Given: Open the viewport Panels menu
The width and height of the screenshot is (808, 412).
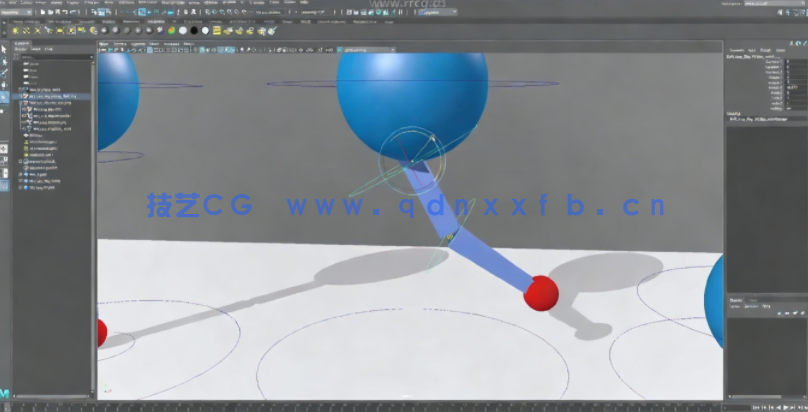Looking at the screenshot, I should point(189,44).
